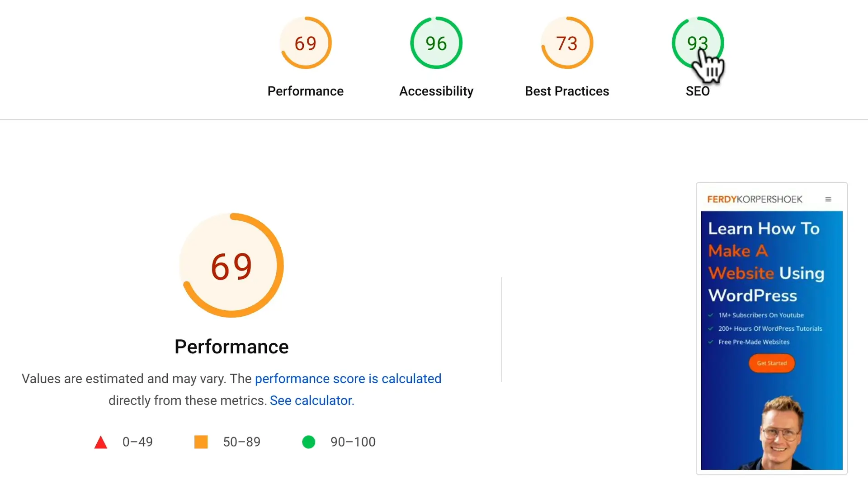Jump to the SEO category label
Screen dimensions: 868x490
(698, 91)
